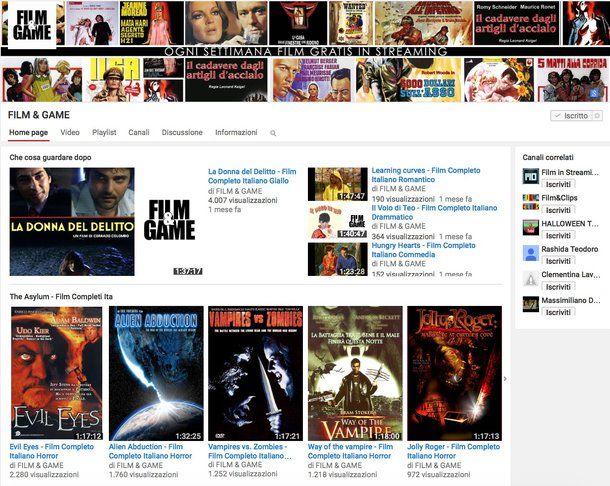Click HALLOWEEN T... channel avatar

(x=531, y=228)
